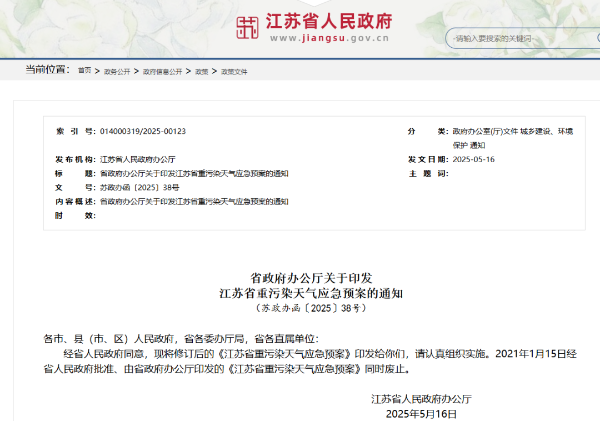The image size is (600, 421).
Task: Click body paragraph starting 经省人民政府同意
Action: click(x=310, y=361)
